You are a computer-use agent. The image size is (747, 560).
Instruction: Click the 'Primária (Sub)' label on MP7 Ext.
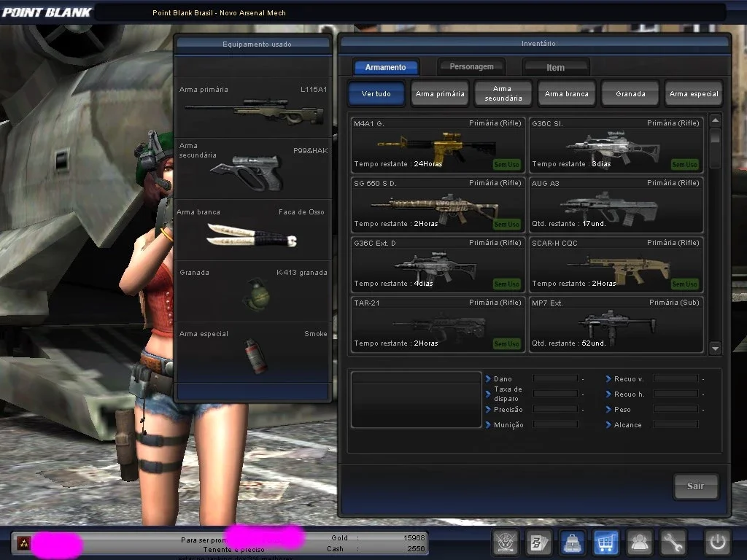pos(673,303)
